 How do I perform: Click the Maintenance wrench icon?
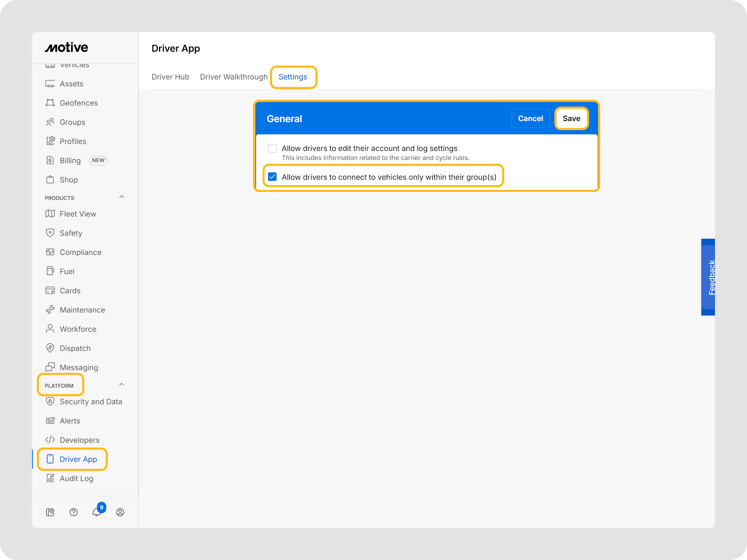[x=50, y=310]
